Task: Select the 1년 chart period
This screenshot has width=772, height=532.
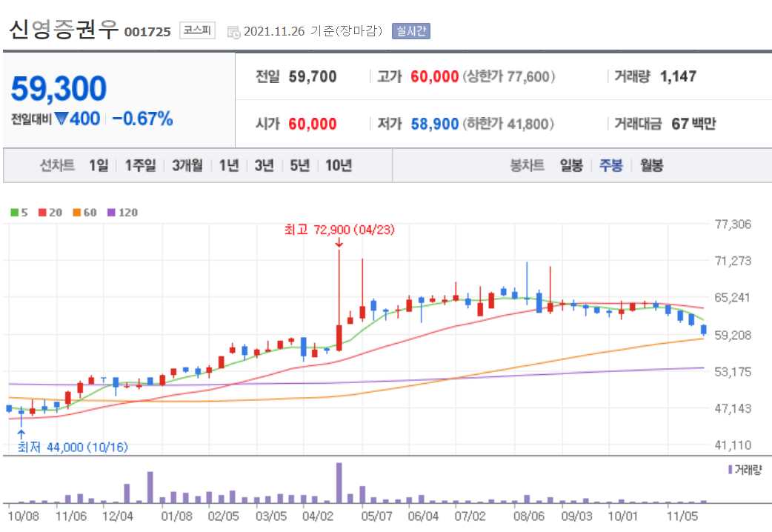Action: coord(229,165)
